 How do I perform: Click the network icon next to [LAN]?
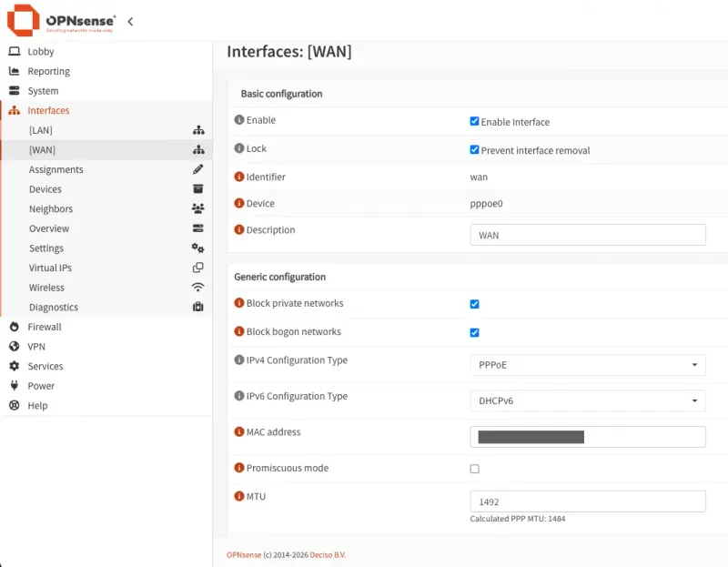click(x=199, y=129)
